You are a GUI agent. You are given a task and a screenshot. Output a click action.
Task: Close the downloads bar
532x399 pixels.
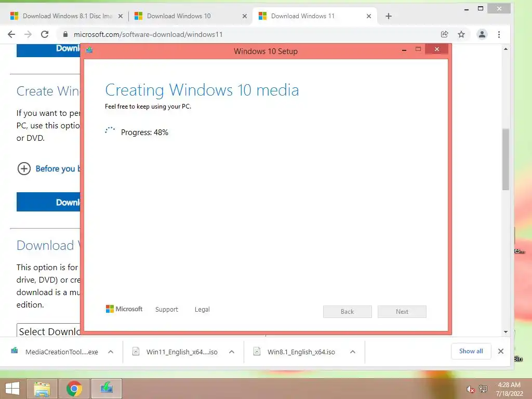coord(501,351)
